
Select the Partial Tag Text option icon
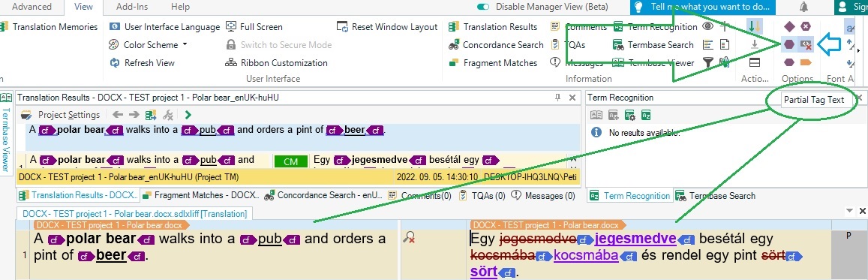tap(789, 44)
